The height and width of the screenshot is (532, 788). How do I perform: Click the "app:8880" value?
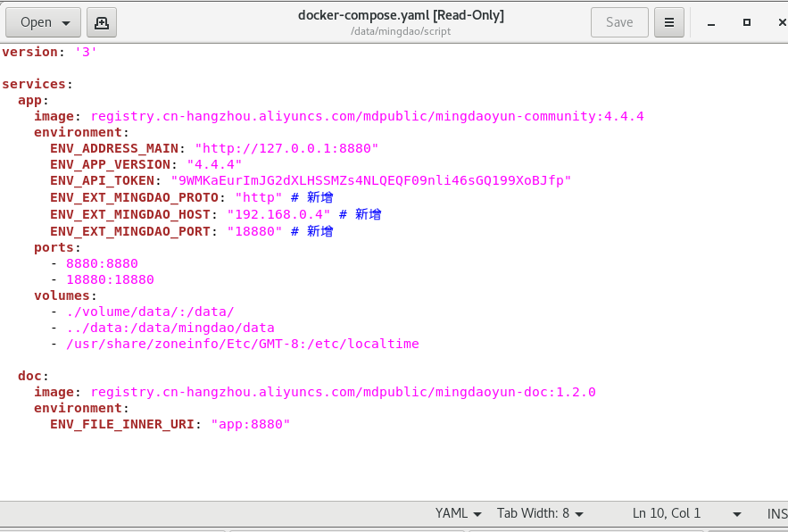click(x=250, y=424)
